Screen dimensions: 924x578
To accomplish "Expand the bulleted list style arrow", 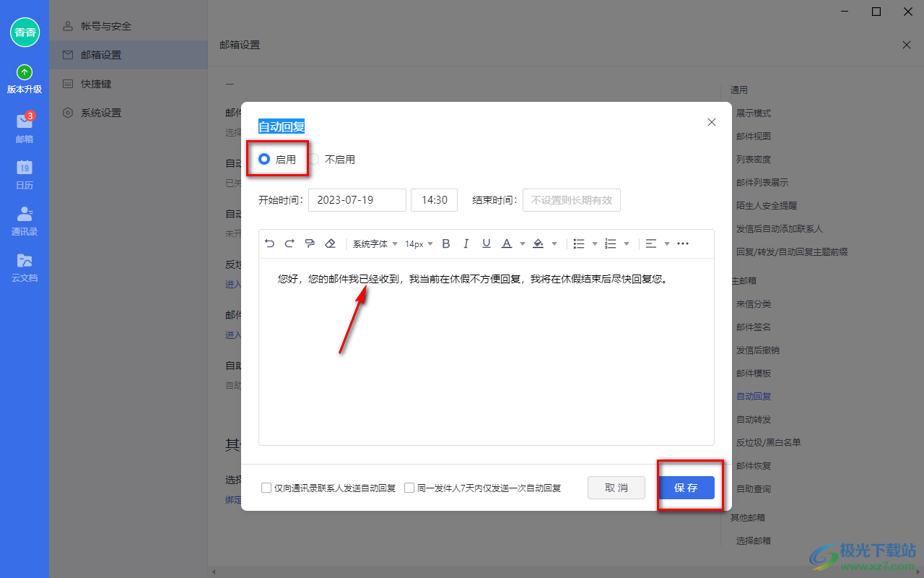I will click(x=595, y=243).
